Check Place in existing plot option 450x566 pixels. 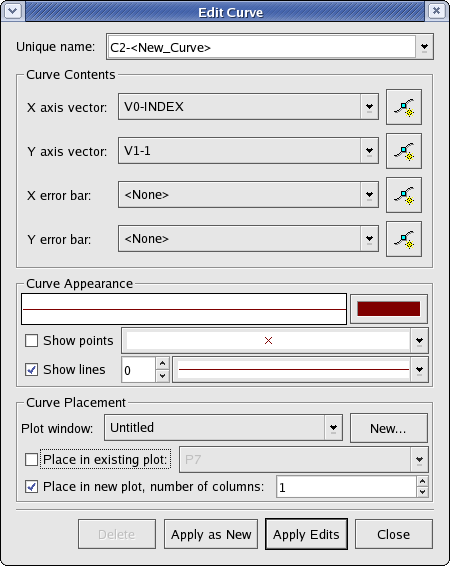coord(31,460)
